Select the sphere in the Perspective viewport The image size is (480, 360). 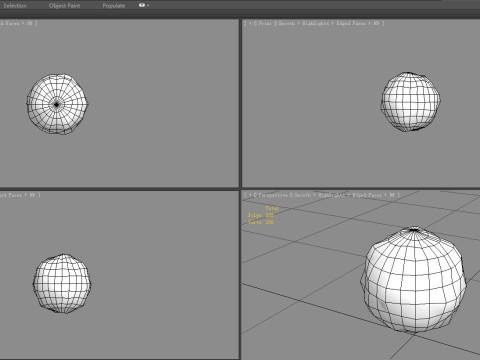(x=413, y=280)
